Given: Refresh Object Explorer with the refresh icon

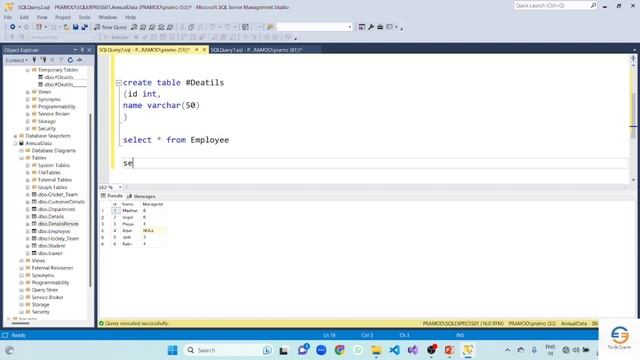Looking at the screenshot, I should pos(70,60).
